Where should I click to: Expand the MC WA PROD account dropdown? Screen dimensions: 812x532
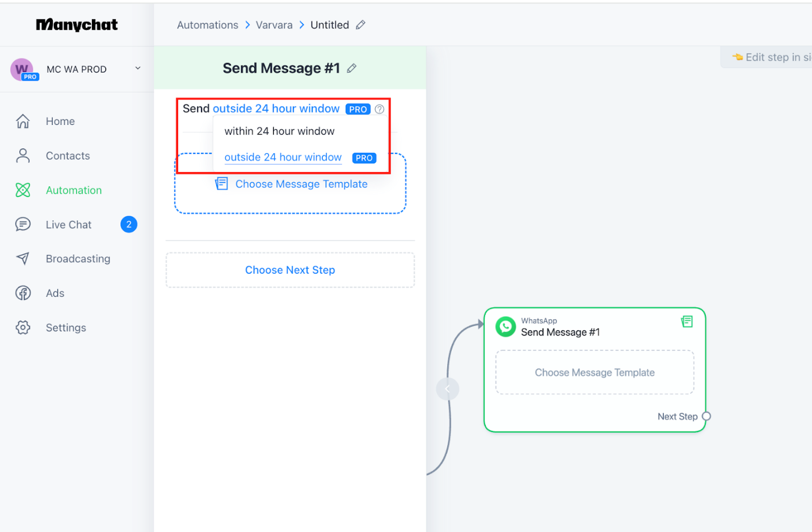click(x=137, y=69)
